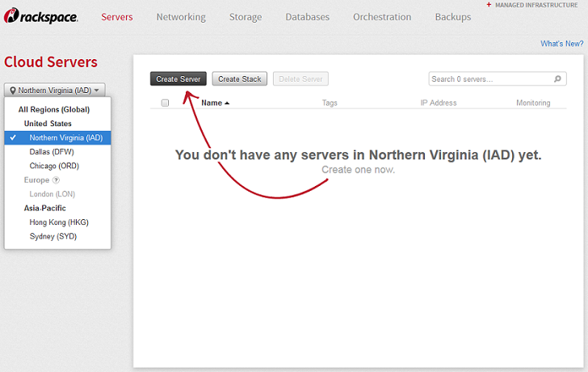Toggle the select-all servers checkbox
This screenshot has width=588, height=372.
click(x=165, y=104)
